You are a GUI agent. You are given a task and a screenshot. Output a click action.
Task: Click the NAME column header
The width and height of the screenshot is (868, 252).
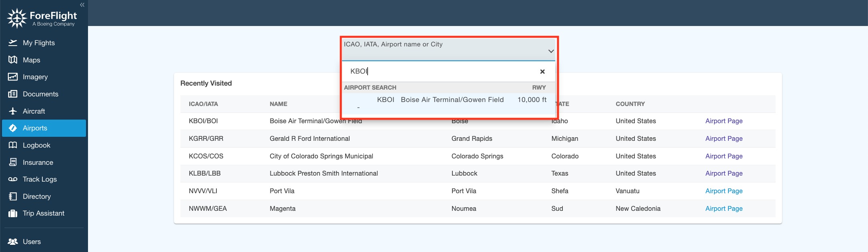(x=278, y=104)
